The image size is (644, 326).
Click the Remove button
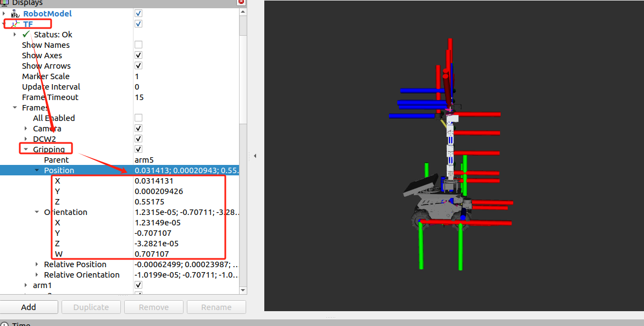154,307
